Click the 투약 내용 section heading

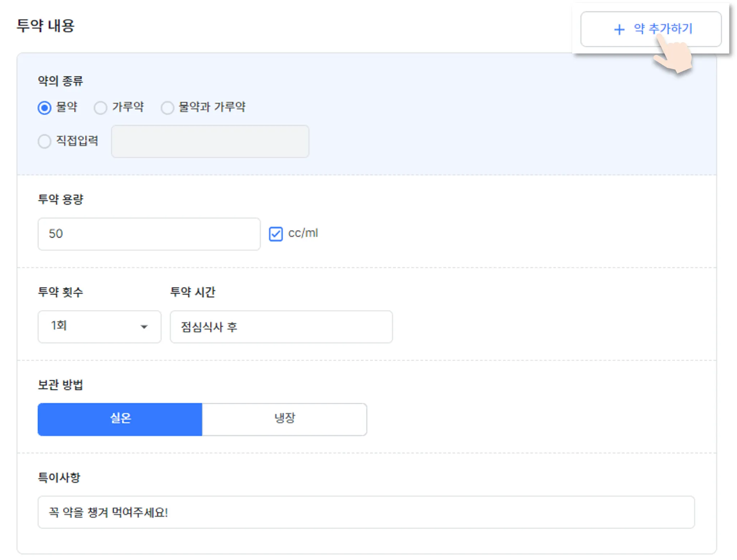45,26
